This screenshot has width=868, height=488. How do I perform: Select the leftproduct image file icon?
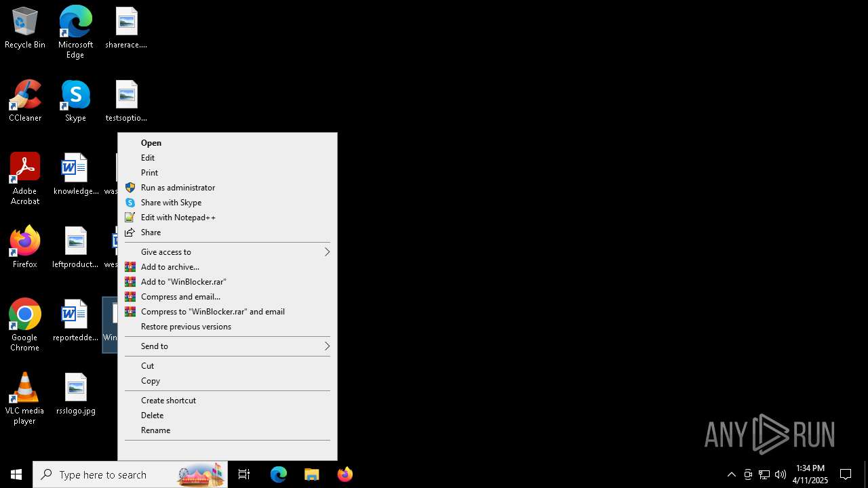[75, 248]
